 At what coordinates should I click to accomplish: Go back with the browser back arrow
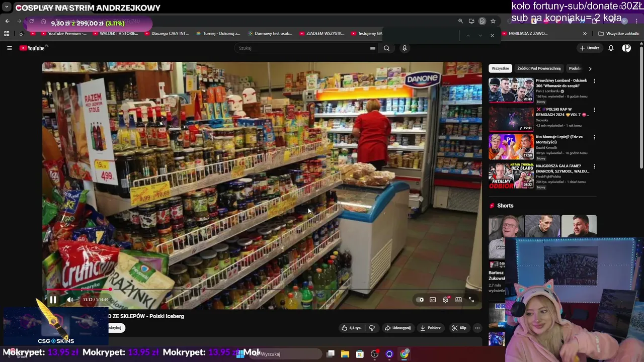[7, 21]
